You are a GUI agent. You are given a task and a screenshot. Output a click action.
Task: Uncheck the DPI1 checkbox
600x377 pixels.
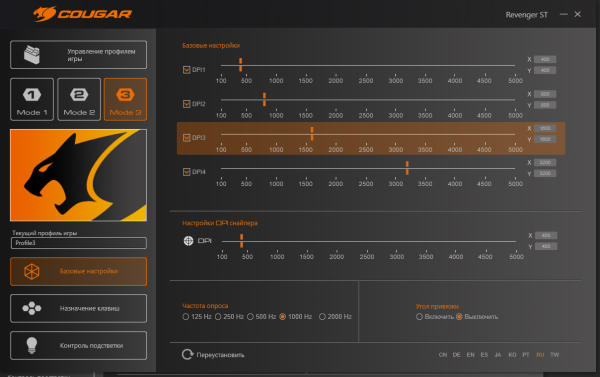point(187,70)
